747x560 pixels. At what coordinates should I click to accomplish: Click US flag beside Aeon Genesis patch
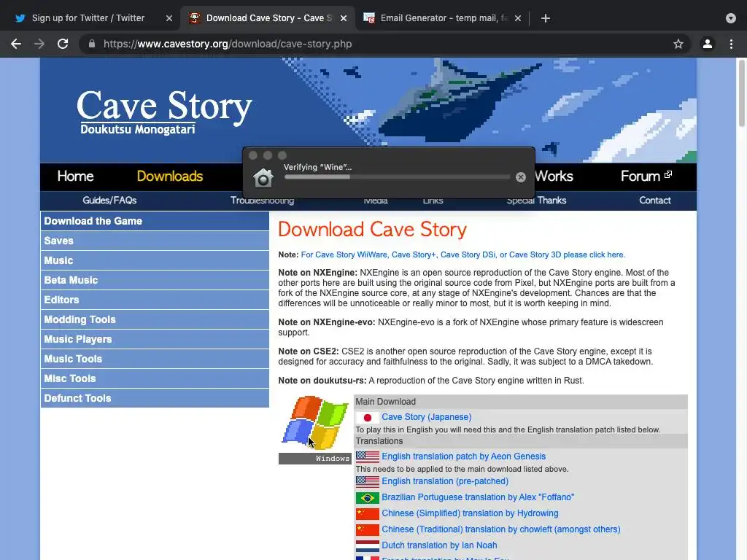coord(368,457)
